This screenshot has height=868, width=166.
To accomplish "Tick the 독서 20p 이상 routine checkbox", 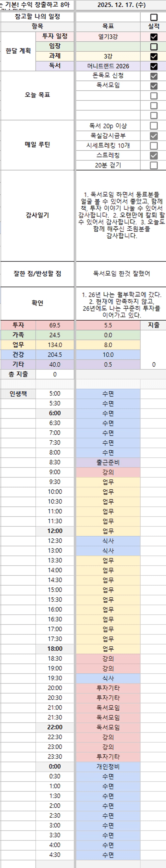I will pyautogui.click(x=154, y=126).
